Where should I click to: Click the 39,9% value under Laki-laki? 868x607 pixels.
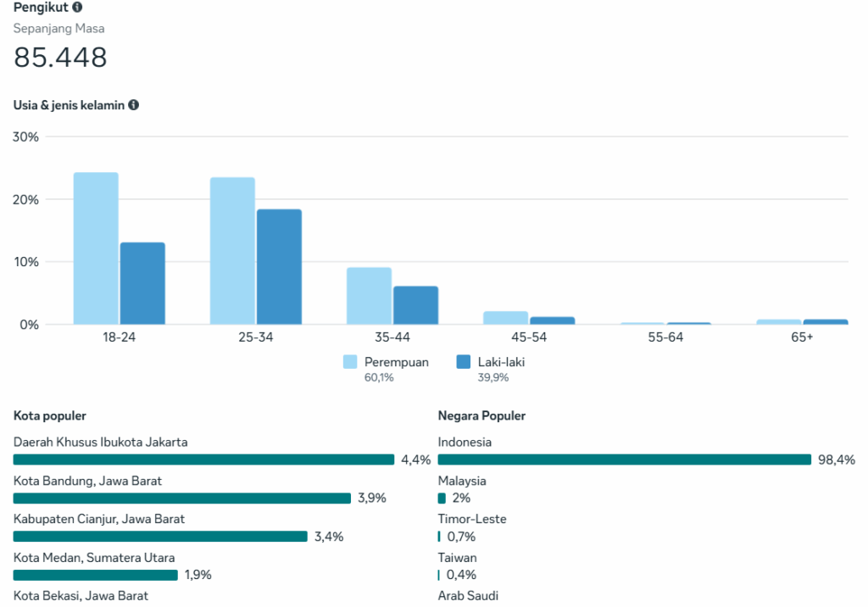click(x=492, y=377)
